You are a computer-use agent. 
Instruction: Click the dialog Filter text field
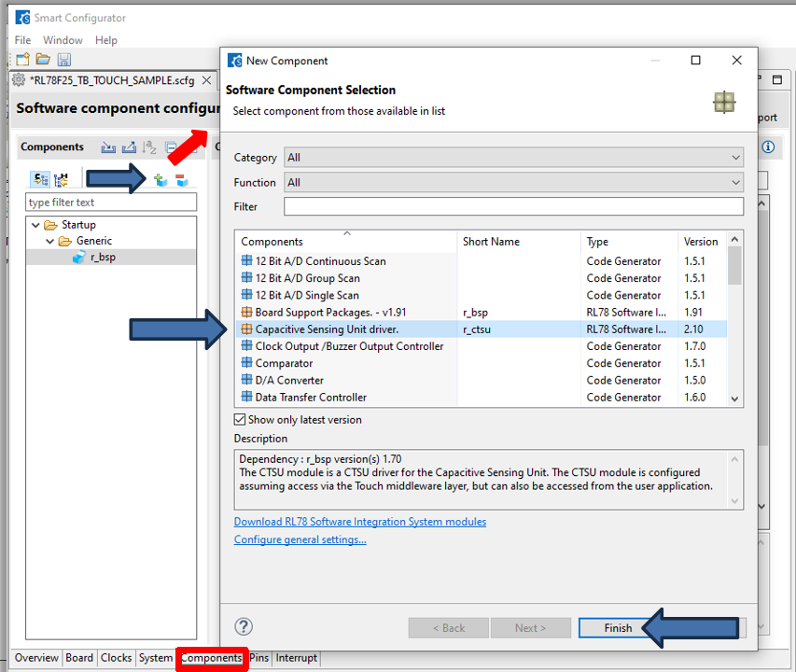click(x=513, y=206)
